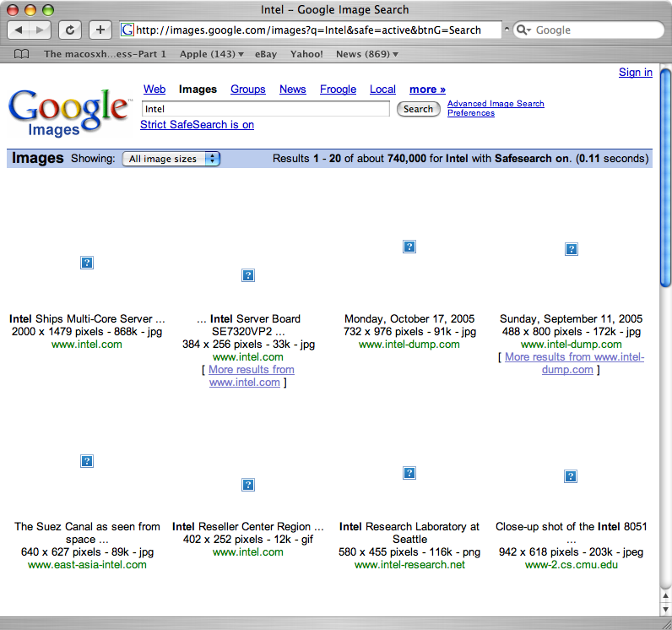Switch to the News tab
672x630 pixels.
pyautogui.click(x=293, y=90)
